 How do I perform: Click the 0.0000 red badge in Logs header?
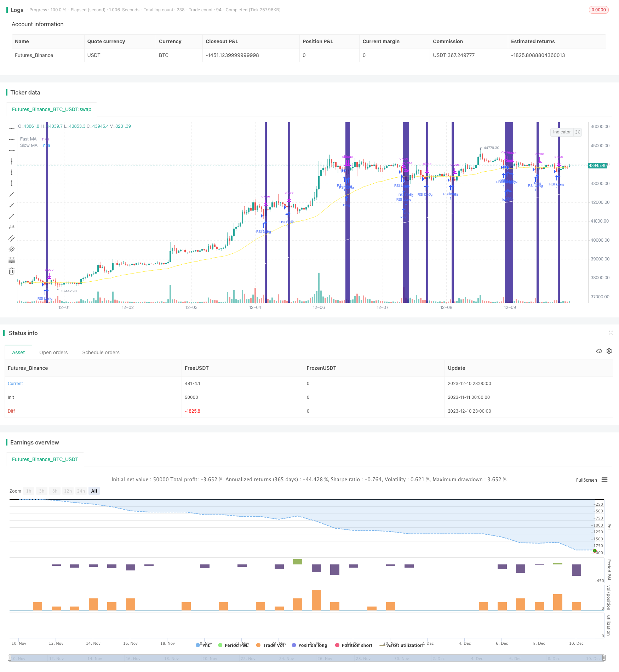(x=598, y=10)
